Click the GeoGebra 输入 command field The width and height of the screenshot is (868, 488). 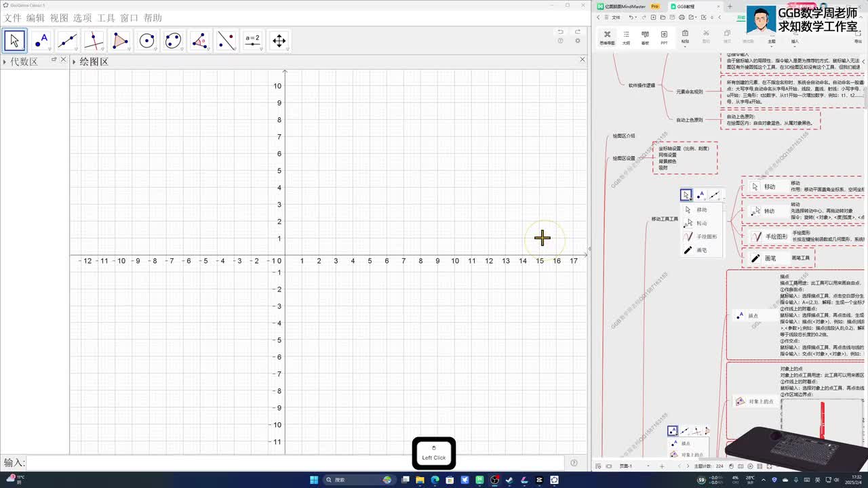[296, 463]
